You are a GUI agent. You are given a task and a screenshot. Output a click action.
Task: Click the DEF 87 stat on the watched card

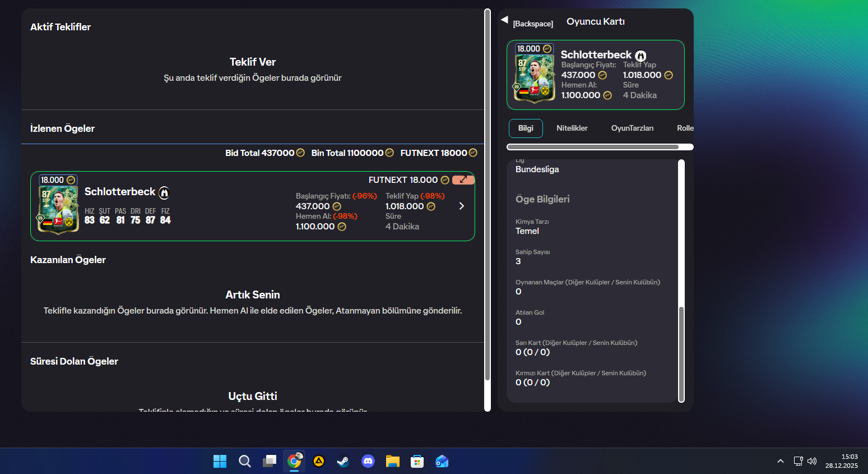[150, 216]
